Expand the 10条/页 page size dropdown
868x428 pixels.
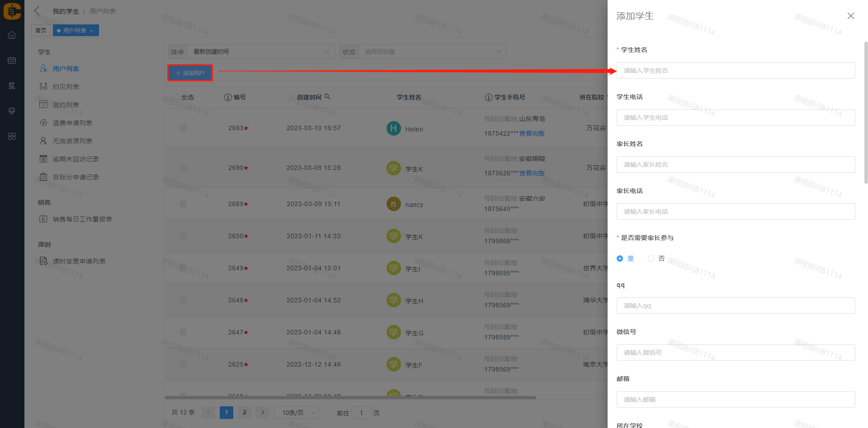(296, 413)
